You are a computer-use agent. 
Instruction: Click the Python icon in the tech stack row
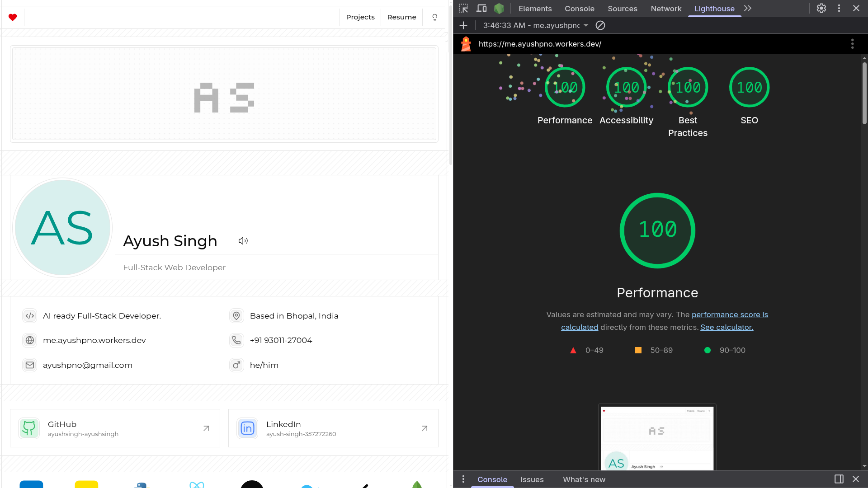tap(140, 484)
